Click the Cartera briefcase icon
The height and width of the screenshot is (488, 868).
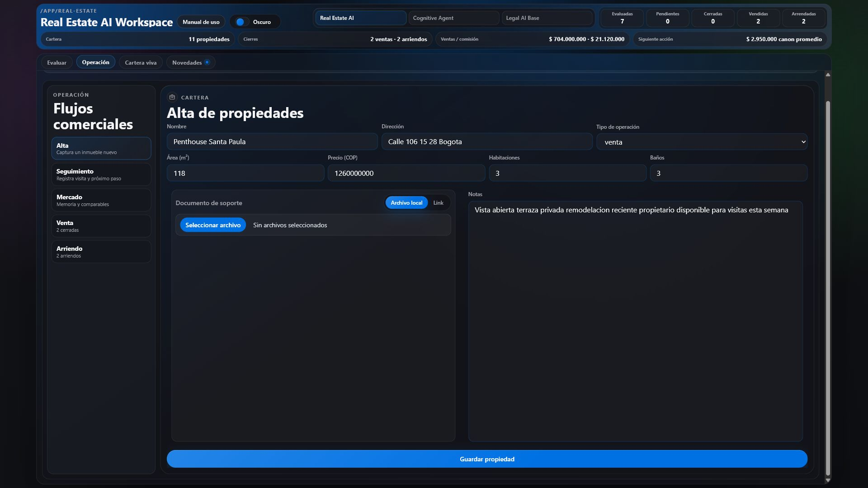pyautogui.click(x=172, y=97)
